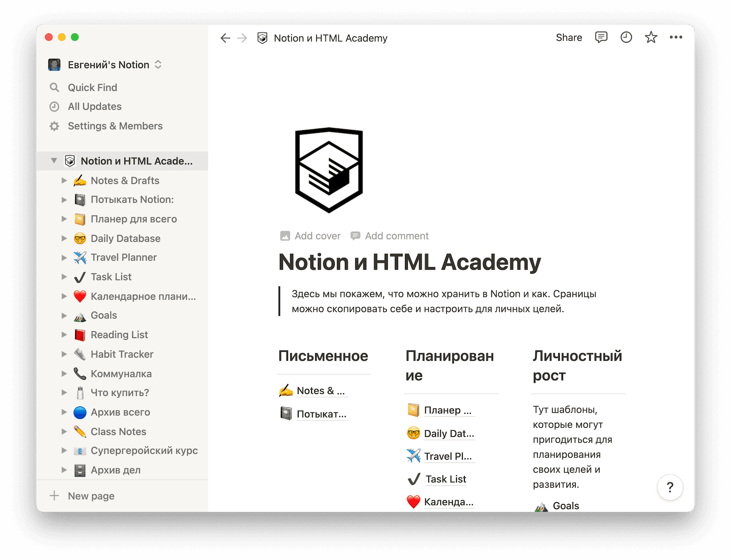This screenshot has height=560, width=731.
Task: Click the page title Notion и HTML Academy
Action: click(x=410, y=263)
